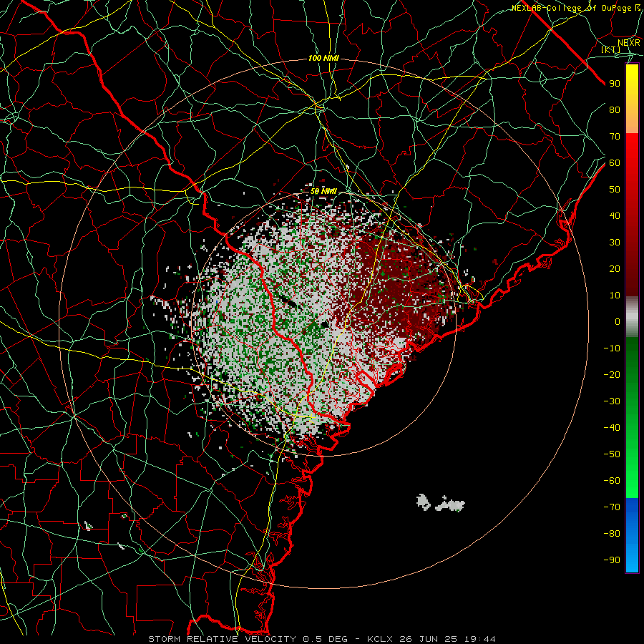Viewport: 644px width, 644px height.
Task: Click the "-60" value on the velocity scale
Action: tap(612, 481)
